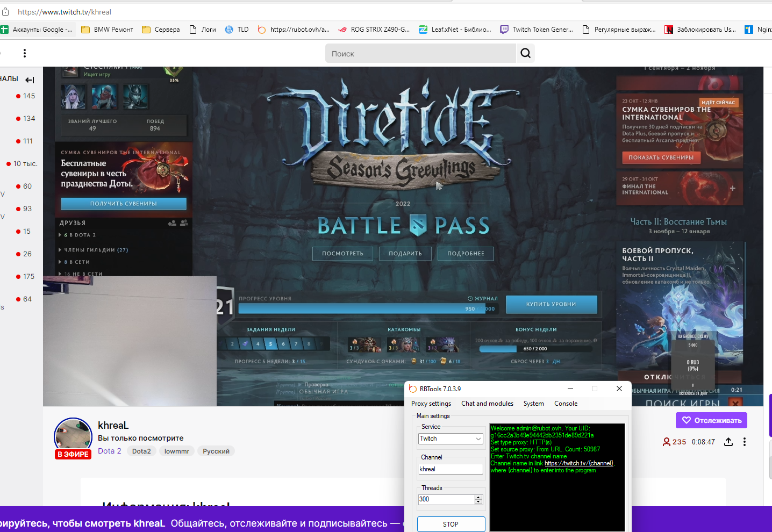Open the Twitch Token Generator bookmark
Screen dimensions: 772x532
point(537,30)
